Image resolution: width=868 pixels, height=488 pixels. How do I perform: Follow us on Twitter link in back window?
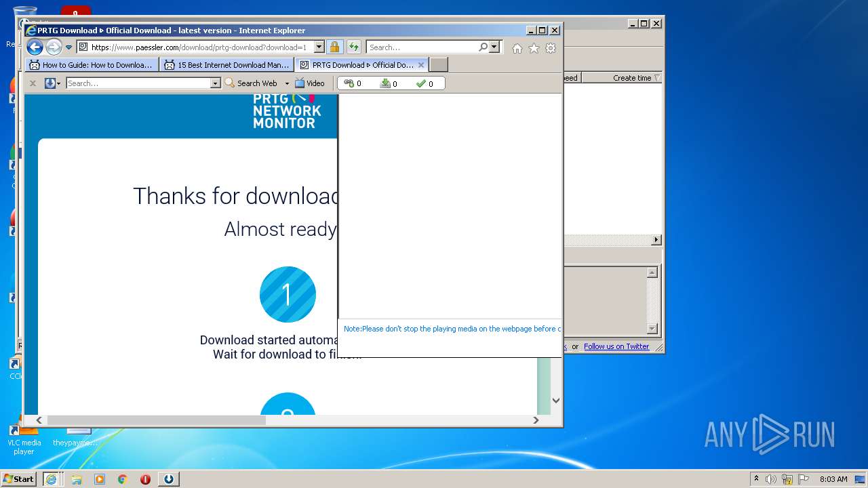[x=616, y=346]
